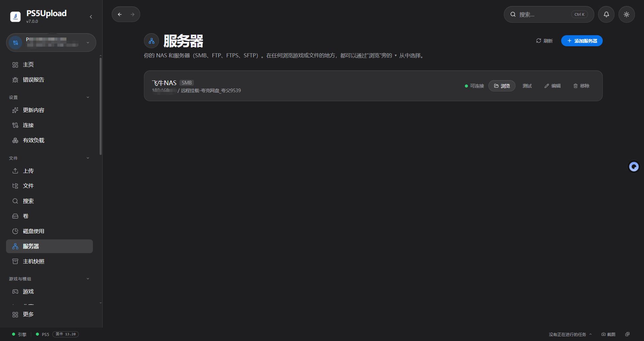The width and height of the screenshot is (644, 341).
Task: Open the connection profile dropdown in sidebar
Action: 51,43
